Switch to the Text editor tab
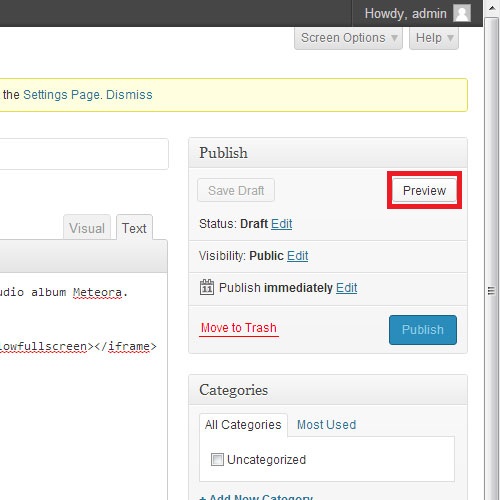This screenshot has width=500, height=500. coord(134,228)
